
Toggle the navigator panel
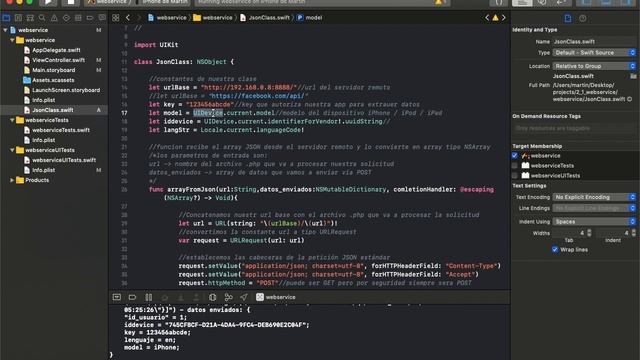coord(586,2)
